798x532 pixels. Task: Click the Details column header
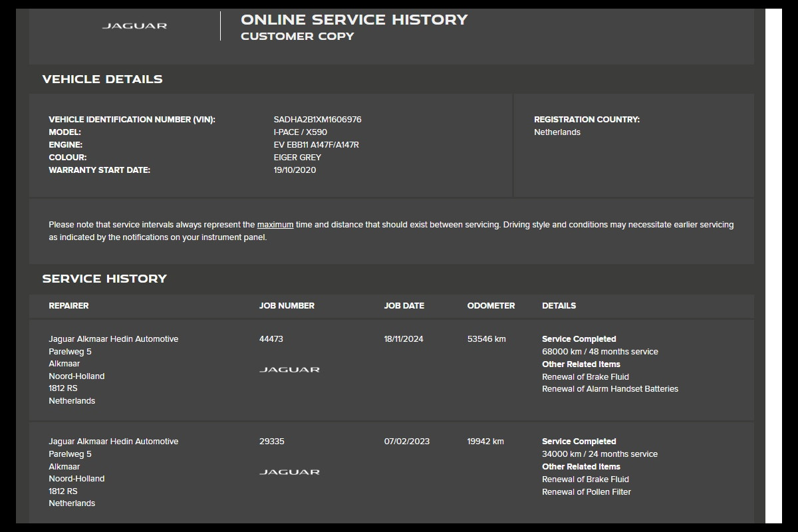[559, 306]
